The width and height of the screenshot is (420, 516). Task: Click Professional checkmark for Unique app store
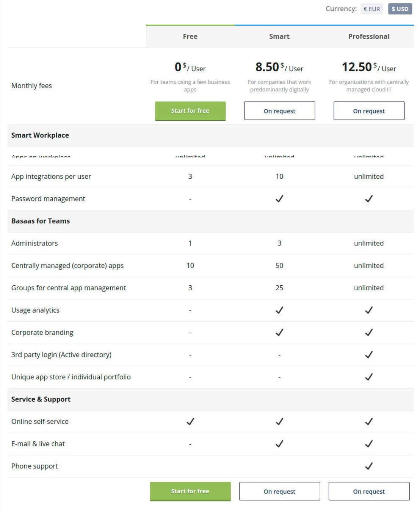pyautogui.click(x=369, y=377)
